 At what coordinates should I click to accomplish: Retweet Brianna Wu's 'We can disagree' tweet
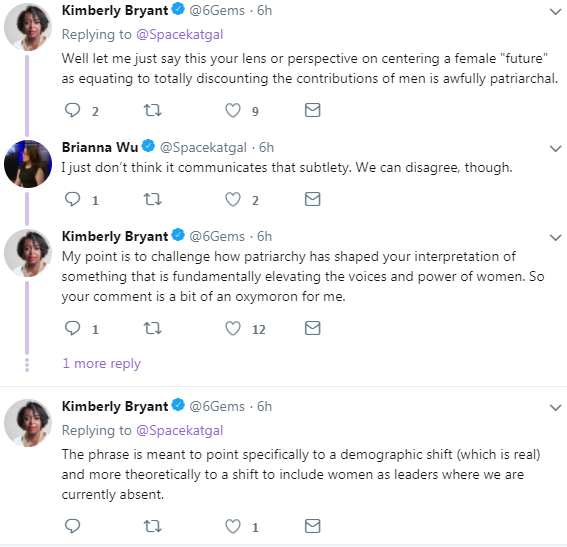(153, 199)
